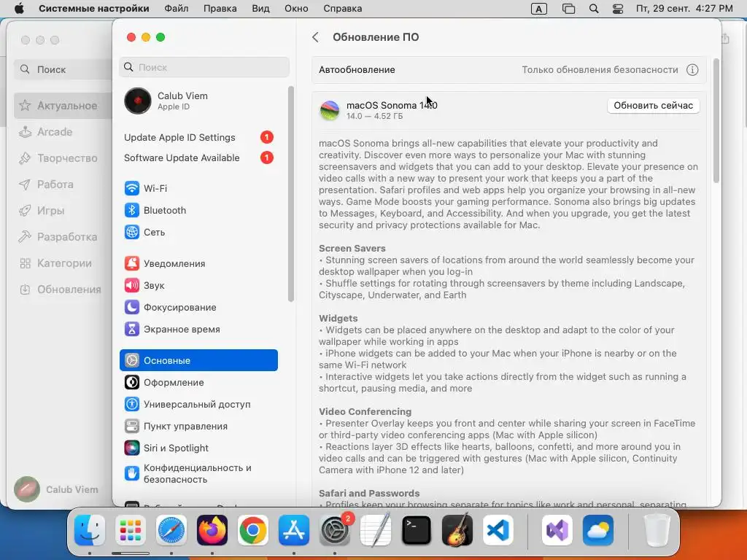Open the Trash in the Dock
The image size is (747, 560).
(657, 530)
